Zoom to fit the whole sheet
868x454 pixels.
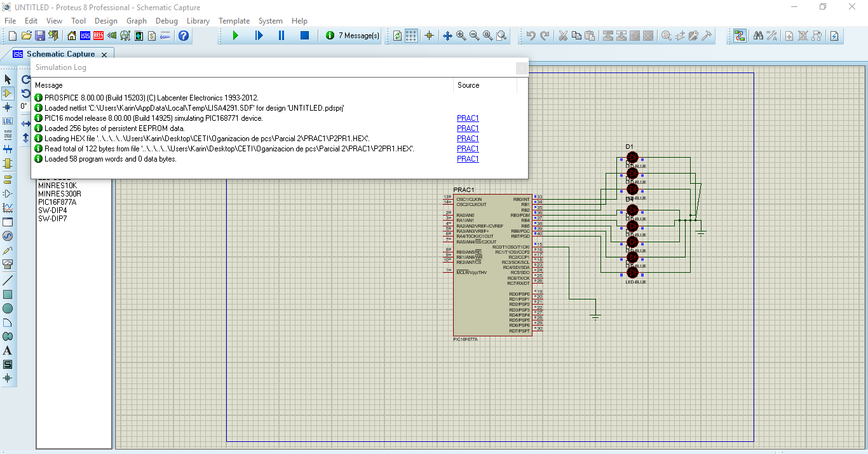487,36
